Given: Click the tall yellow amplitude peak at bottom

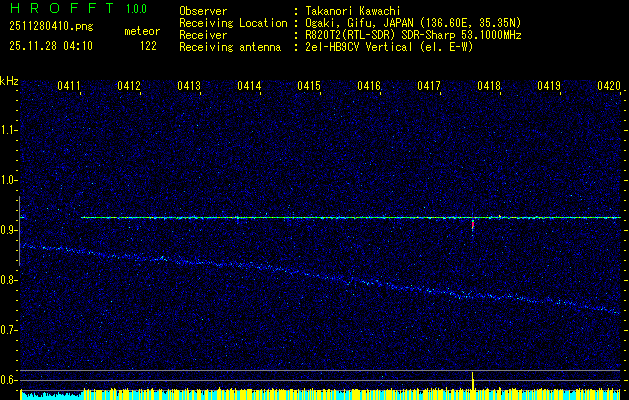Looking at the screenshot, I should 473,381.
